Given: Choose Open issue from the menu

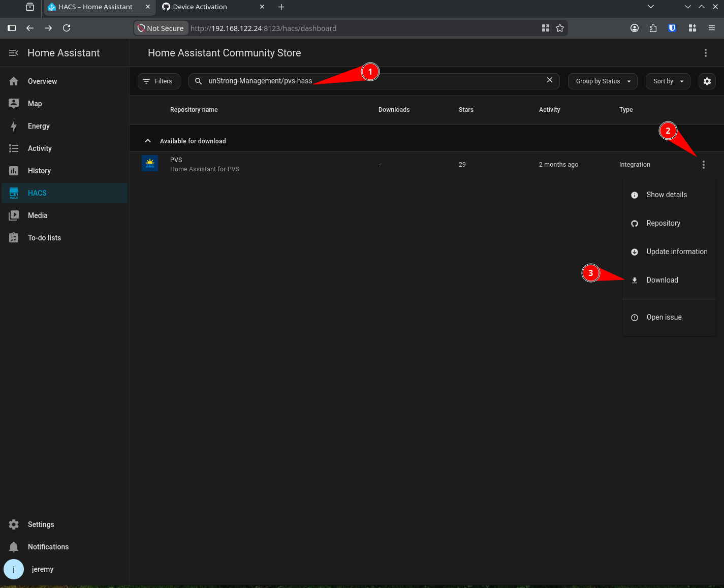Looking at the screenshot, I should point(669,317).
